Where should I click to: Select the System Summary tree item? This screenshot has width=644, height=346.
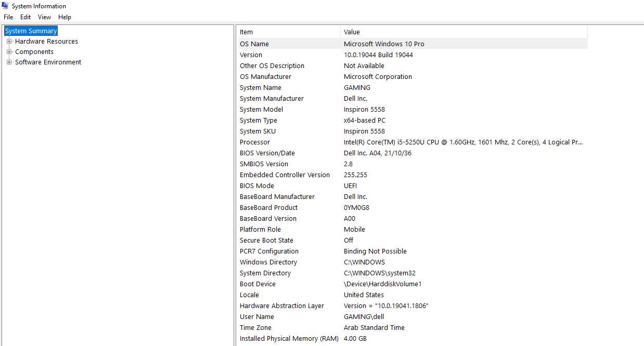click(x=31, y=31)
